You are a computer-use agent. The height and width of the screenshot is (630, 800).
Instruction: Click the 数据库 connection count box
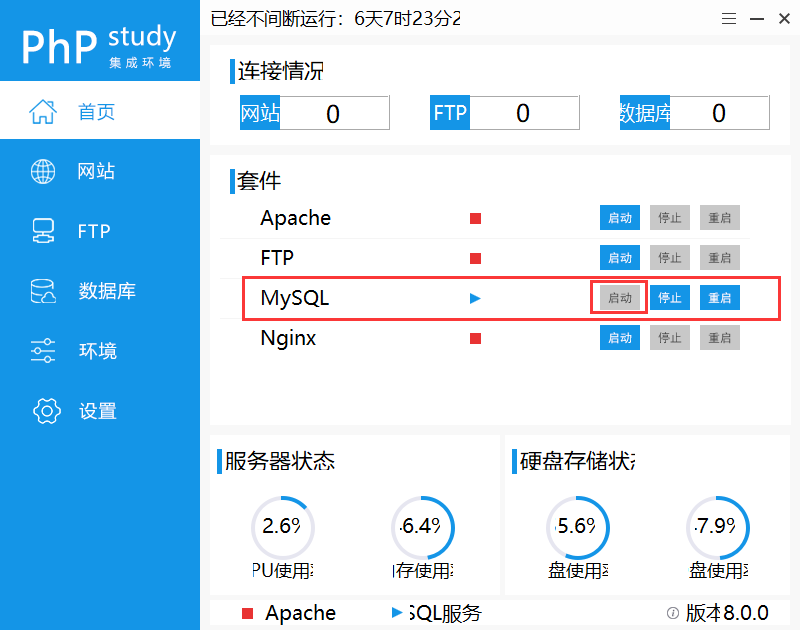coord(694,113)
